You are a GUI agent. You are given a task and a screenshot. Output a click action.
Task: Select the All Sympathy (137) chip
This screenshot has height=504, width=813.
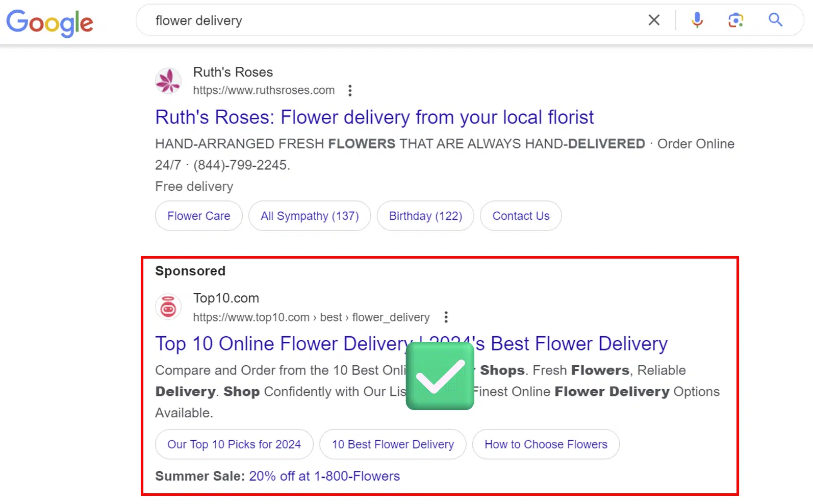(310, 216)
